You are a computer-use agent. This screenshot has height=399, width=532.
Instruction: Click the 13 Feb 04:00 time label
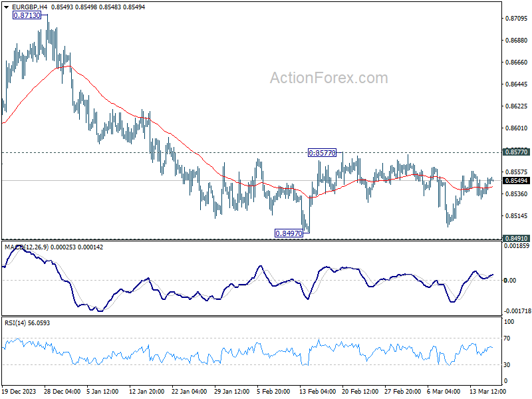(318, 392)
